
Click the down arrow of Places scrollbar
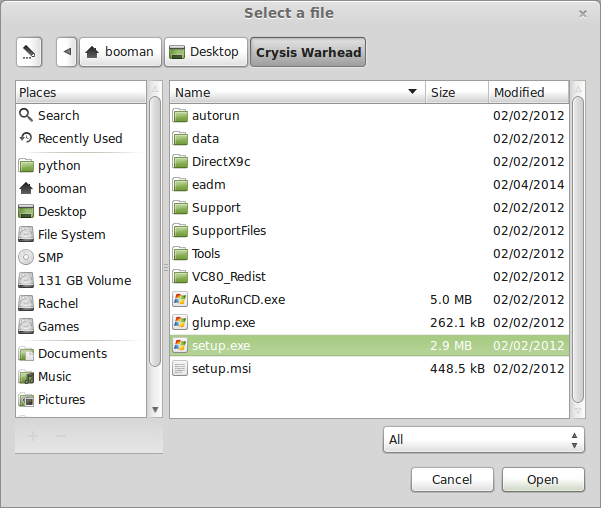pyautogui.click(x=155, y=409)
